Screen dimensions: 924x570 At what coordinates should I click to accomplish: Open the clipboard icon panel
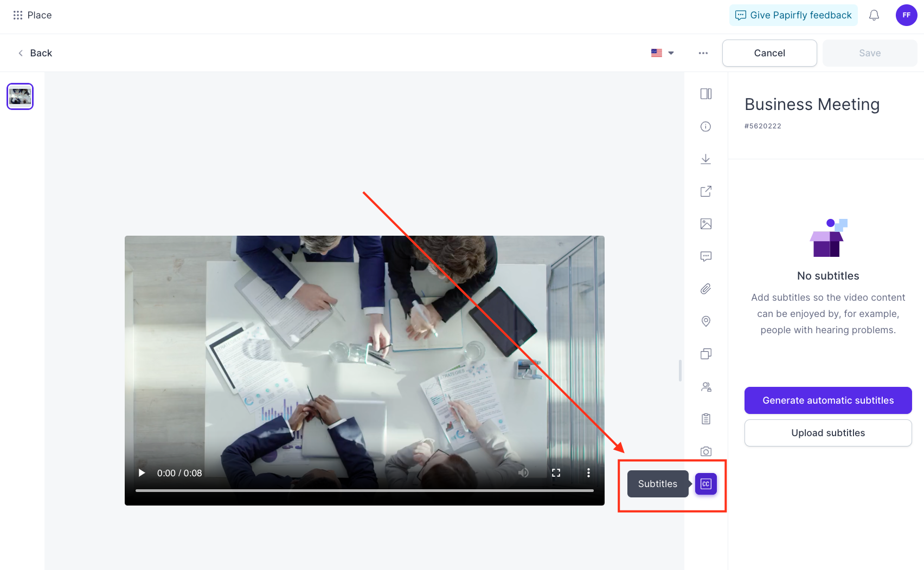tap(706, 419)
